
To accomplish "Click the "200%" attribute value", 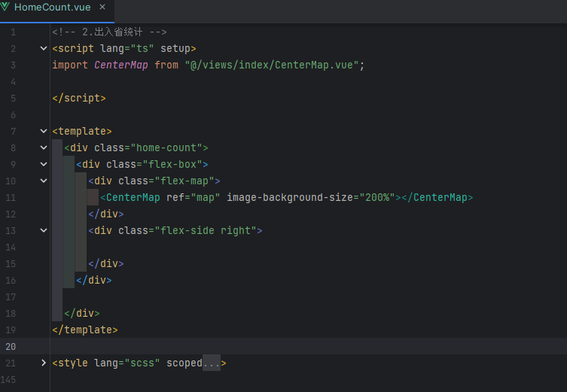I will tap(377, 198).
